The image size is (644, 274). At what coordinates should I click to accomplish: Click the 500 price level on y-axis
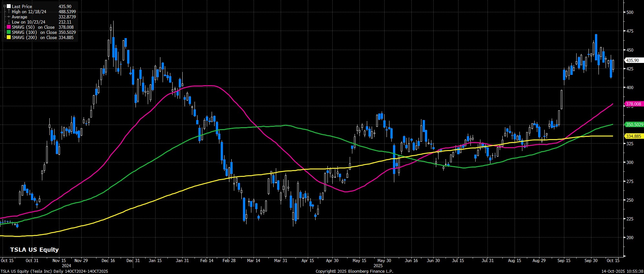coord(630,13)
